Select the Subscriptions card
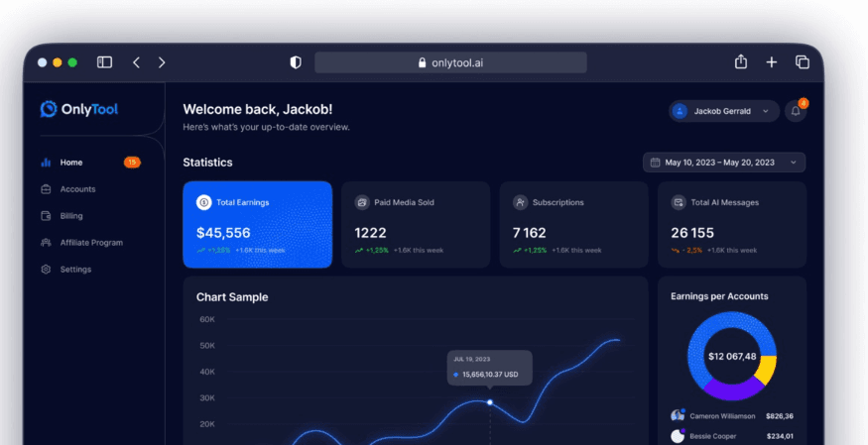Image resolution: width=868 pixels, height=445 pixels. (574, 224)
